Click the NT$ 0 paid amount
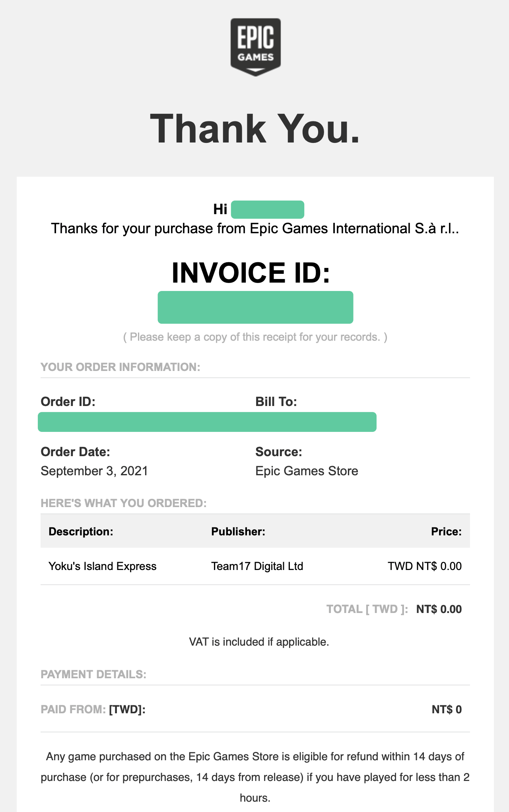 coord(447,709)
